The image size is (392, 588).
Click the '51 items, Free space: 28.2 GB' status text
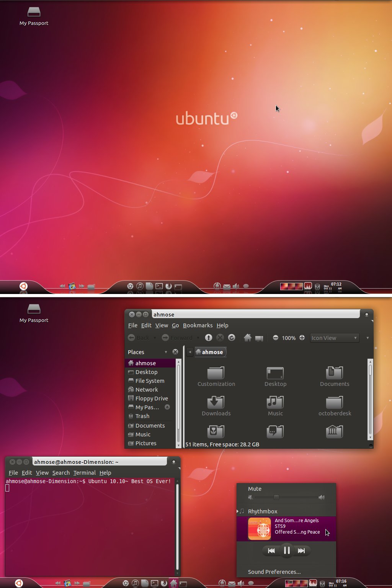pyautogui.click(x=222, y=444)
